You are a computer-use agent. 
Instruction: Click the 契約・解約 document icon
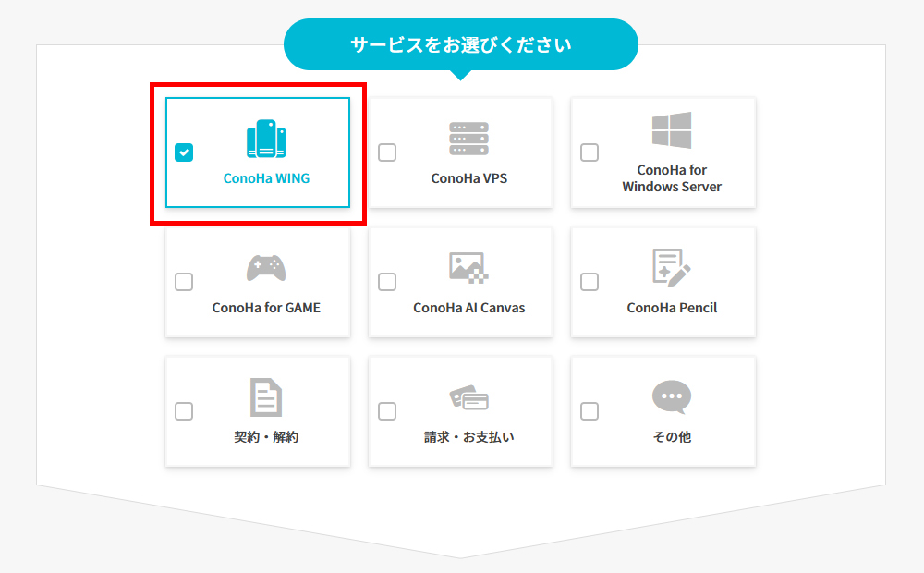(266, 397)
